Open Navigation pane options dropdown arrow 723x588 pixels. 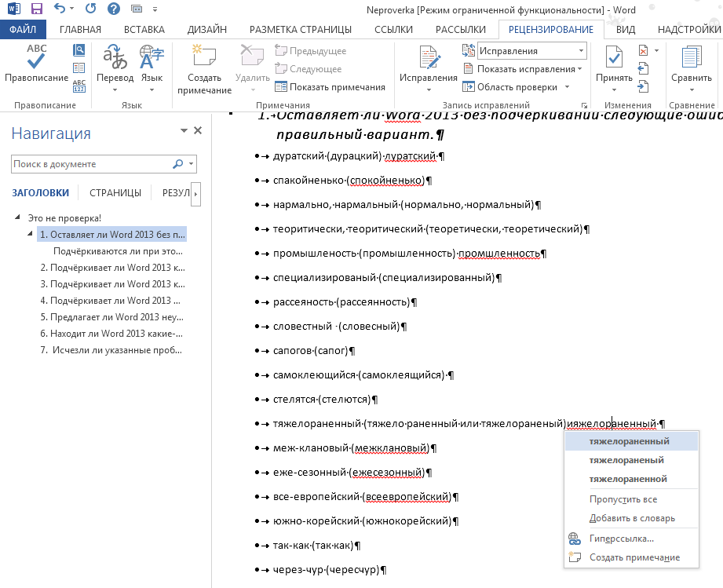point(184,130)
